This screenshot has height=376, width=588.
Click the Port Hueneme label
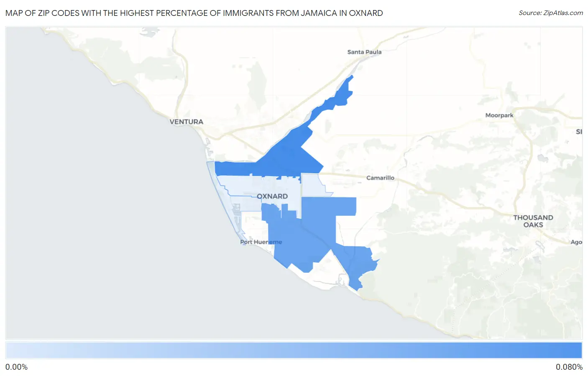261,242
